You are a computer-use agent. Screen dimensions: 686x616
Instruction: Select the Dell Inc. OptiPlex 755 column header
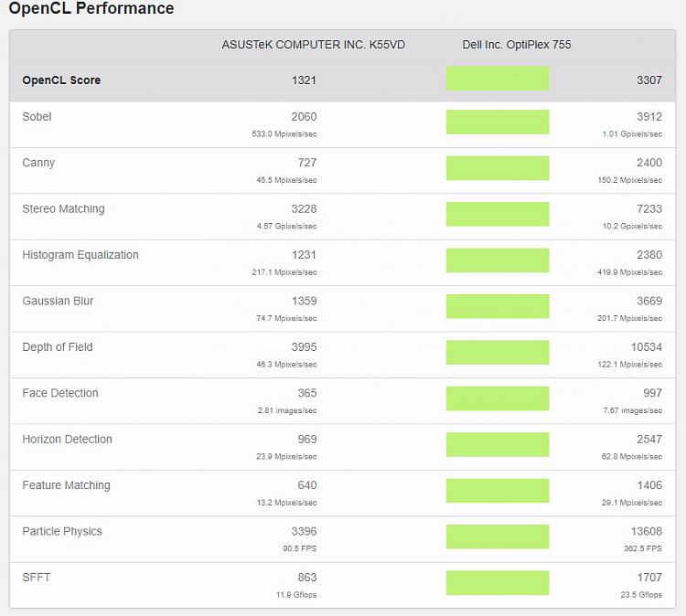[517, 45]
